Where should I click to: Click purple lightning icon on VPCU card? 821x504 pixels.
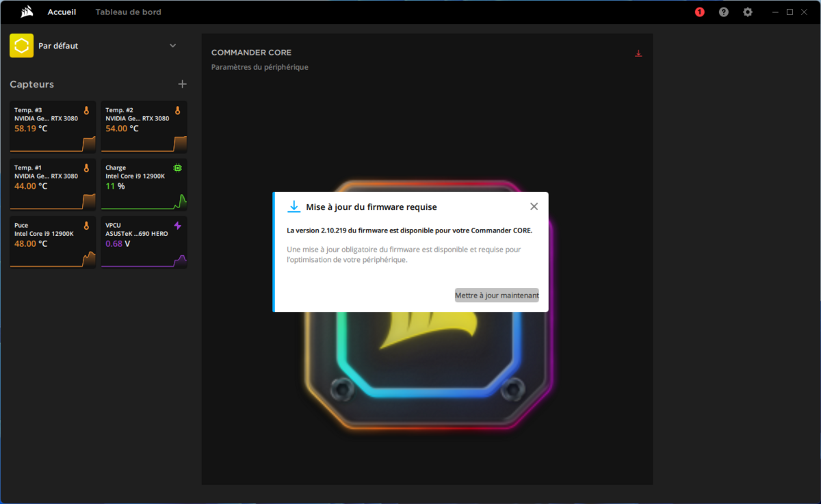click(177, 225)
